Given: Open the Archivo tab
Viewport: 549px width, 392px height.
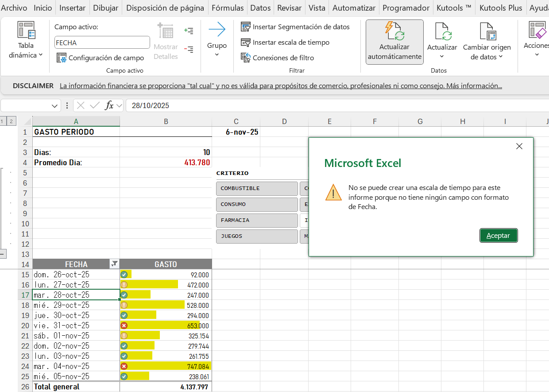Looking at the screenshot, I should coord(14,8).
